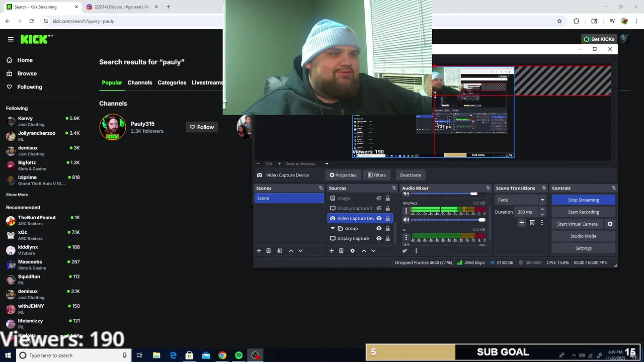The height and width of the screenshot is (362, 644).
Task: Toggle lock on Display Capture 2 source
Action: click(388, 208)
